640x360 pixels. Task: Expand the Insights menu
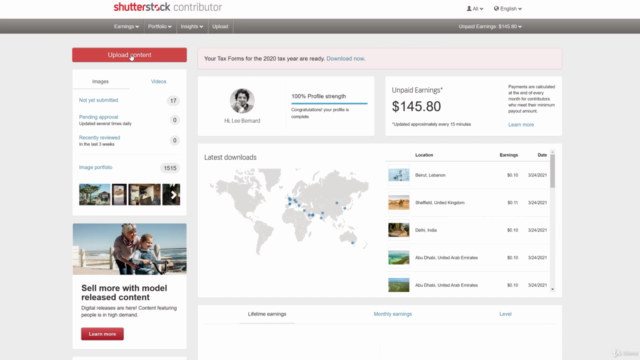(x=192, y=27)
